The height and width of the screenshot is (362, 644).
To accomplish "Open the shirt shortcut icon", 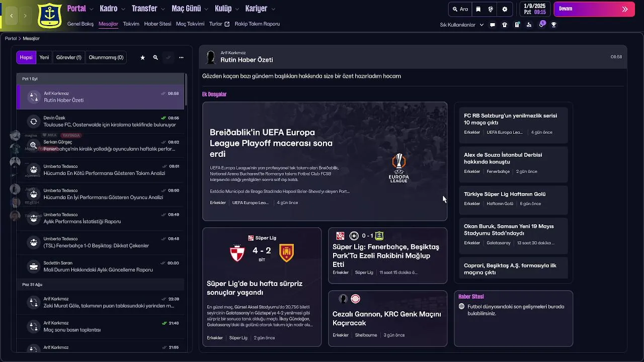I will click(x=505, y=25).
